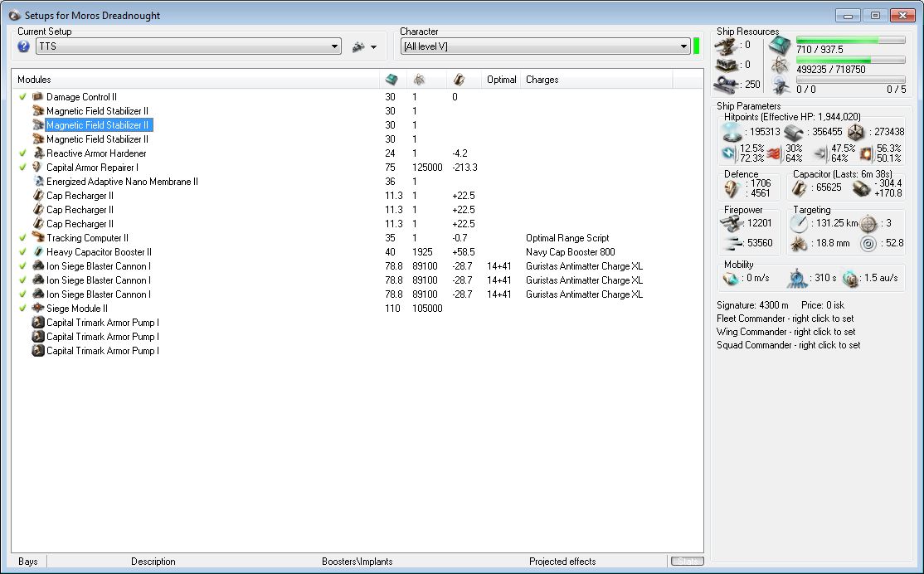Click the armor hitpoints icon

coord(794,132)
